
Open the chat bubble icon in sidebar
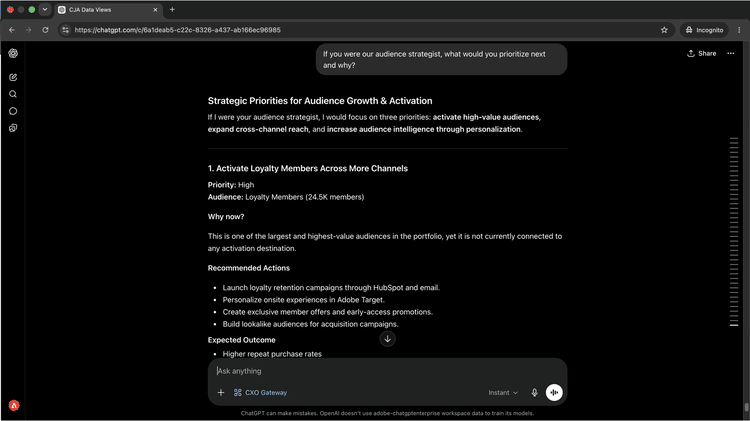(13, 111)
